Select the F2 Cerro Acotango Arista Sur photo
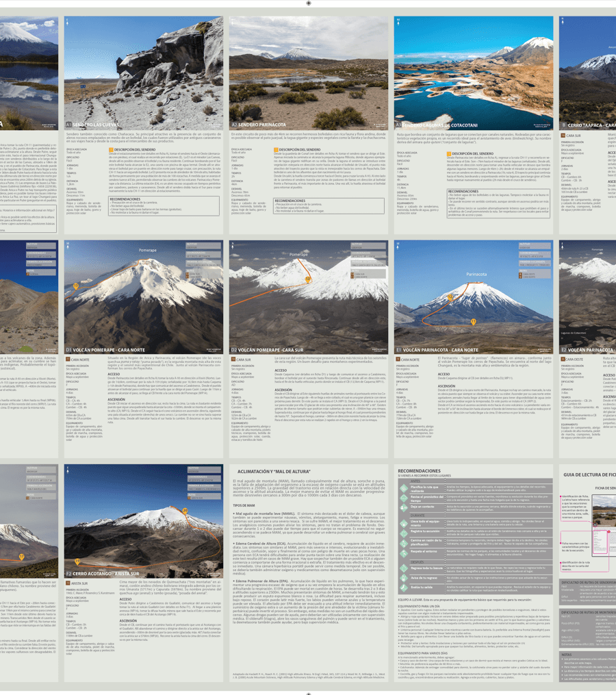The height and width of the screenshot is (695, 616). tap(144, 521)
